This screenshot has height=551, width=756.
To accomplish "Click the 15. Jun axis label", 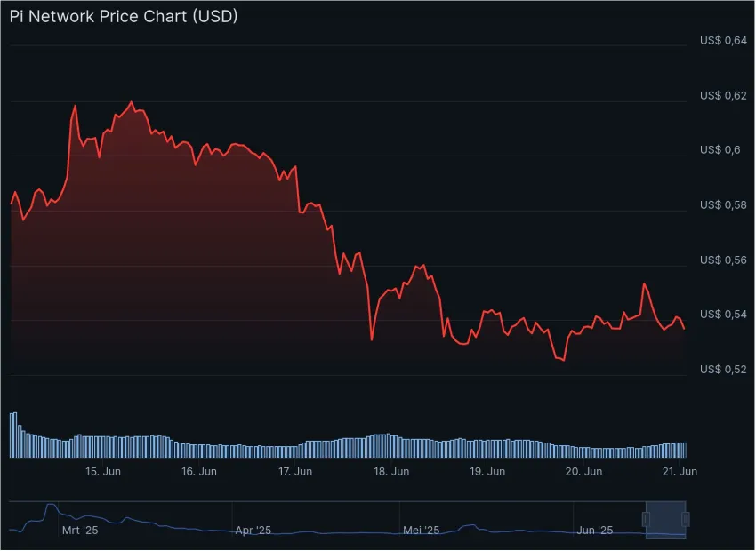I will [x=102, y=472].
